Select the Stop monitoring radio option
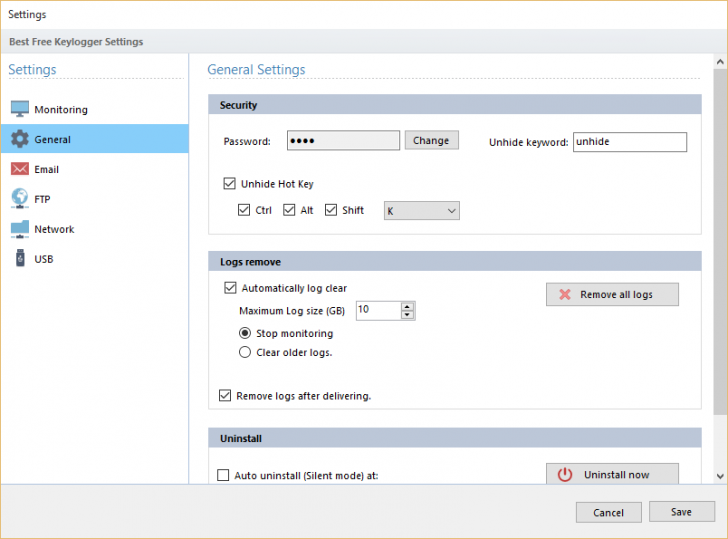This screenshot has width=728, height=539. pos(245,333)
